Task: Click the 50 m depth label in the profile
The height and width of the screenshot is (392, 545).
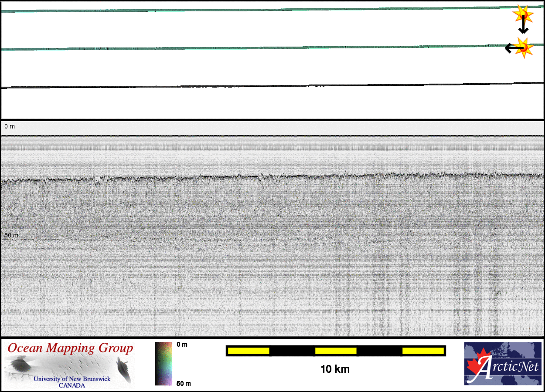Action: coord(11,235)
